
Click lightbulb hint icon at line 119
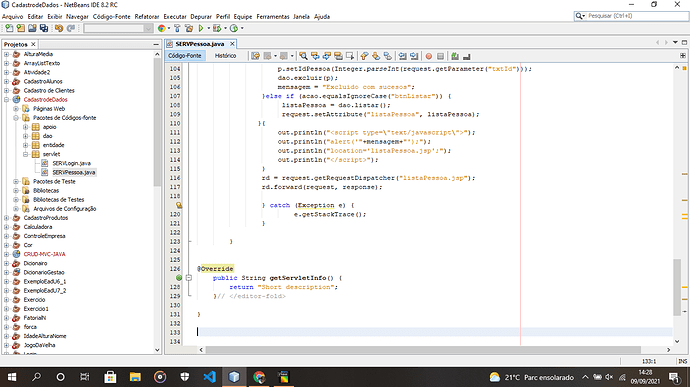179,205
